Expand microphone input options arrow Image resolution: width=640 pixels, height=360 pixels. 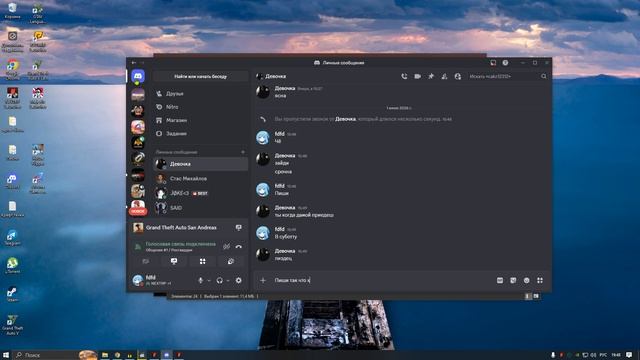click(x=209, y=281)
